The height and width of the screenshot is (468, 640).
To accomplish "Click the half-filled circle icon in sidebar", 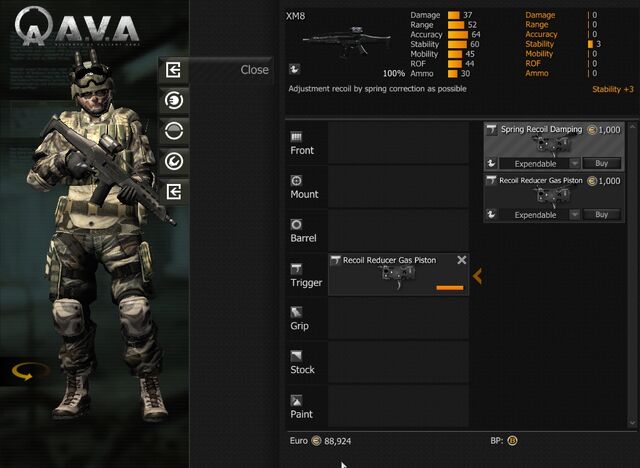I will pyautogui.click(x=174, y=131).
